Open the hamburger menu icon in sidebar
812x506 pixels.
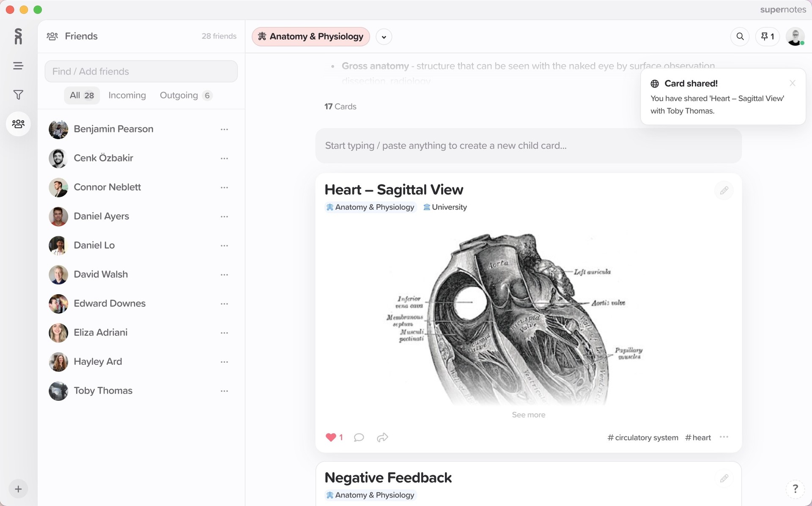tap(18, 66)
